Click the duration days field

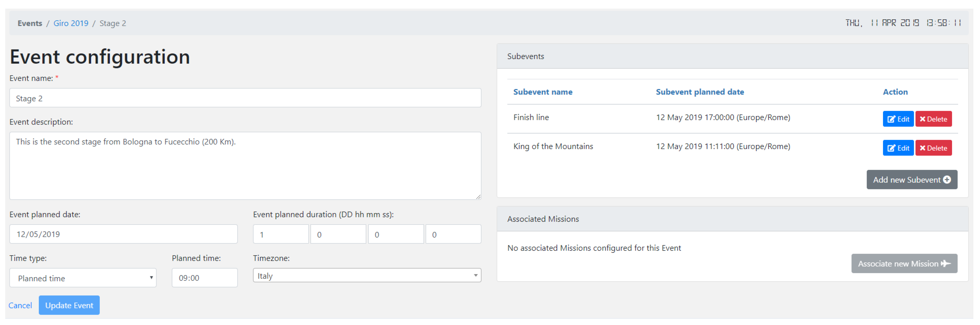(280, 234)
